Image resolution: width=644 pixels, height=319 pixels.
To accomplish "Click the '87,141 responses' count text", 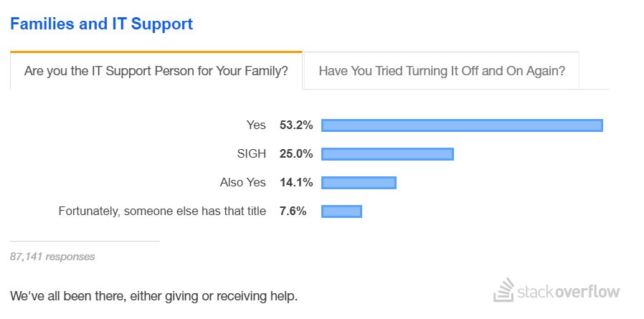I will click(52, 257).
